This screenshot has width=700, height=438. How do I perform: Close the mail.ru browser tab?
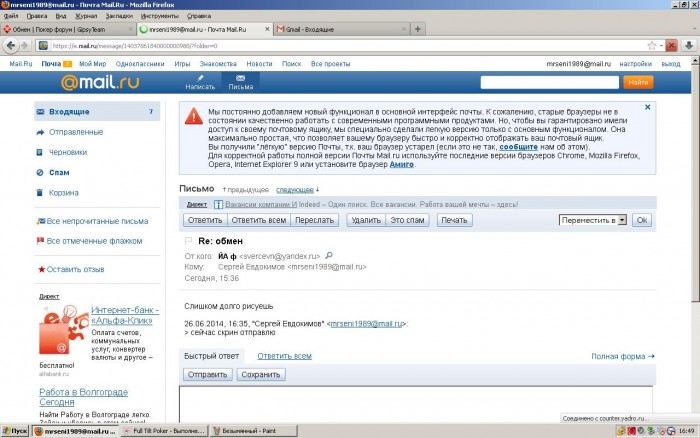tap(267, 29)
